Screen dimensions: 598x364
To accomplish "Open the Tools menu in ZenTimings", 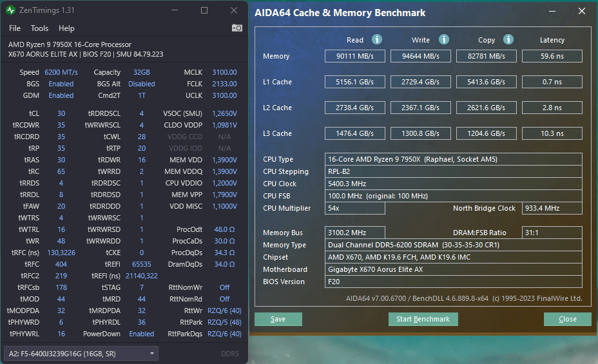I will (x=39, y=28).
